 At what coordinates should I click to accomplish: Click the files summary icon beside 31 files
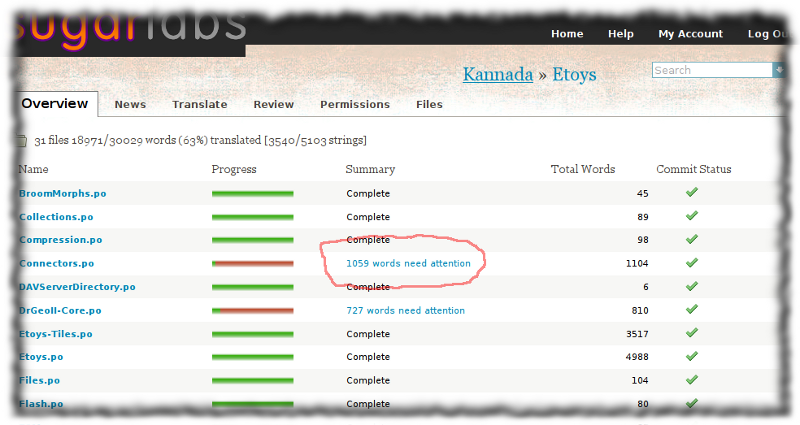(23, 140)
